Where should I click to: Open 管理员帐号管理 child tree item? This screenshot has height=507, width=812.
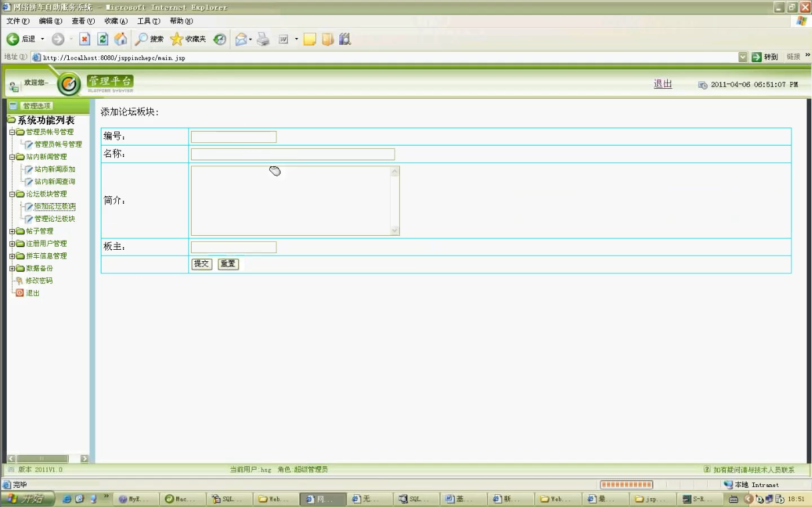58,144
